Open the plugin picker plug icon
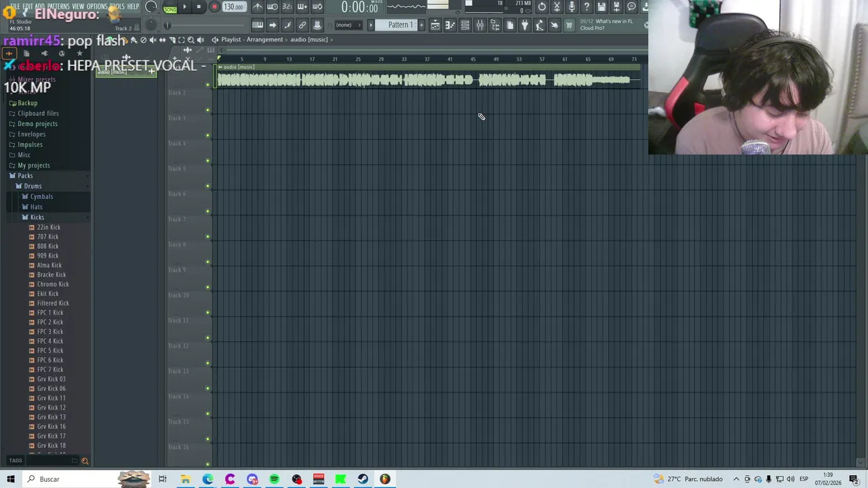This screenshot has width=868, height=488. [525, 25]
